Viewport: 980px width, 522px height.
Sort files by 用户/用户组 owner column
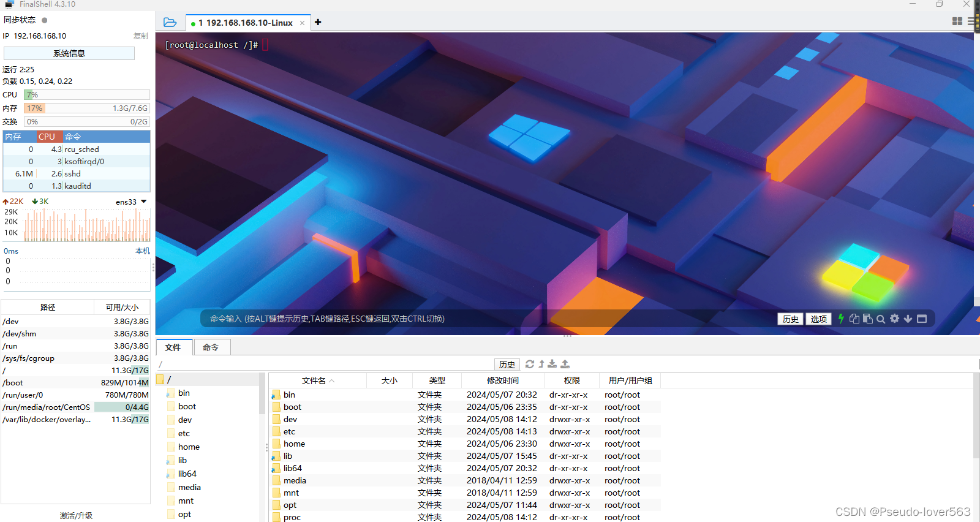pos(630,380)
